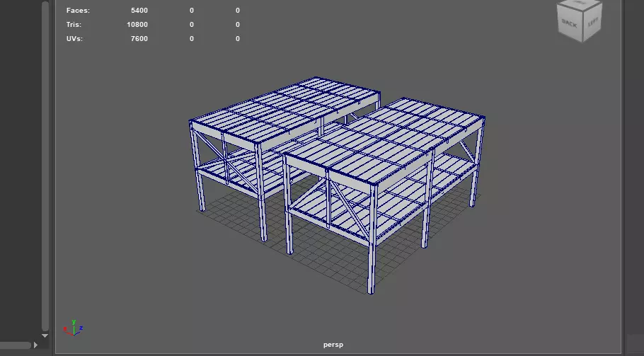Click the XYZ axis orientation indicator
The width and height of the screenshot is (644, 356).
point(74,328)
